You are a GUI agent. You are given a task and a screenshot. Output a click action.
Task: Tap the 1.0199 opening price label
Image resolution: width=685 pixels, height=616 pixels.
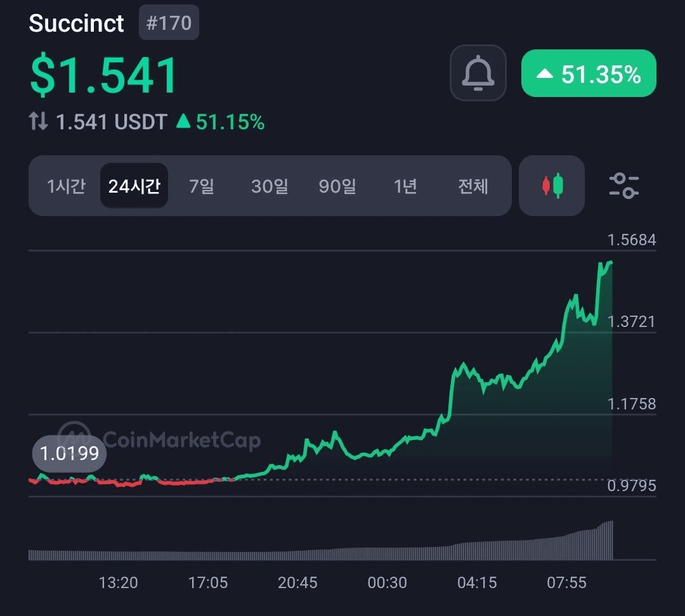(x=69, y=454)
